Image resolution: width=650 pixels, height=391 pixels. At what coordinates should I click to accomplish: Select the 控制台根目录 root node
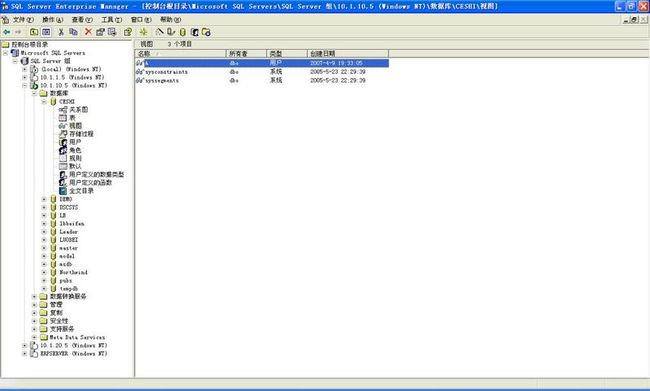29,44
